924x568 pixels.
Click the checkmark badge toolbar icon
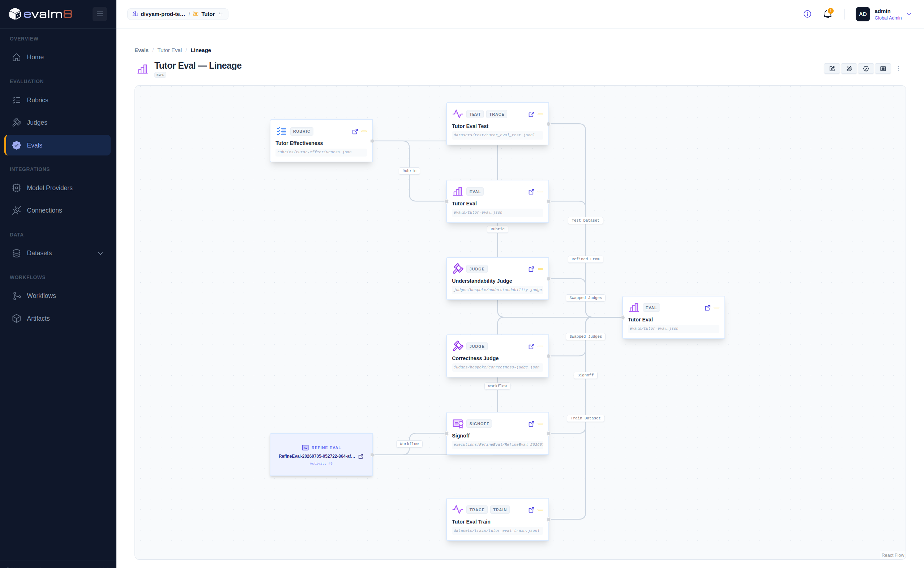866,69
